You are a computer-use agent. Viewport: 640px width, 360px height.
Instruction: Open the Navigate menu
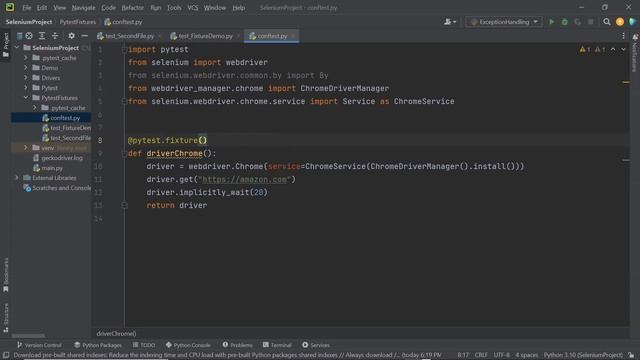[x=83, y=8]
